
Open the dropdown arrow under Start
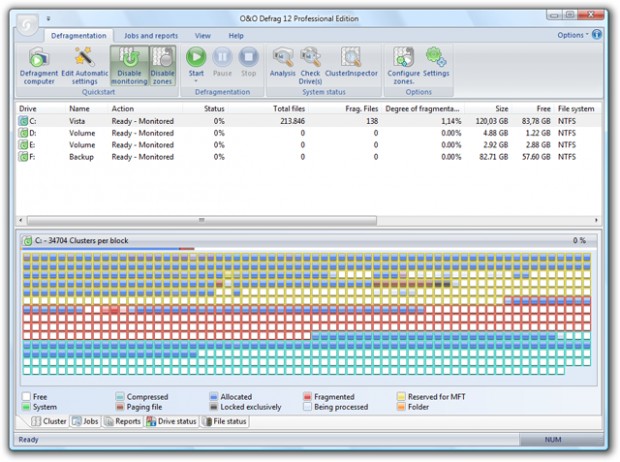[x=196, y=81]
